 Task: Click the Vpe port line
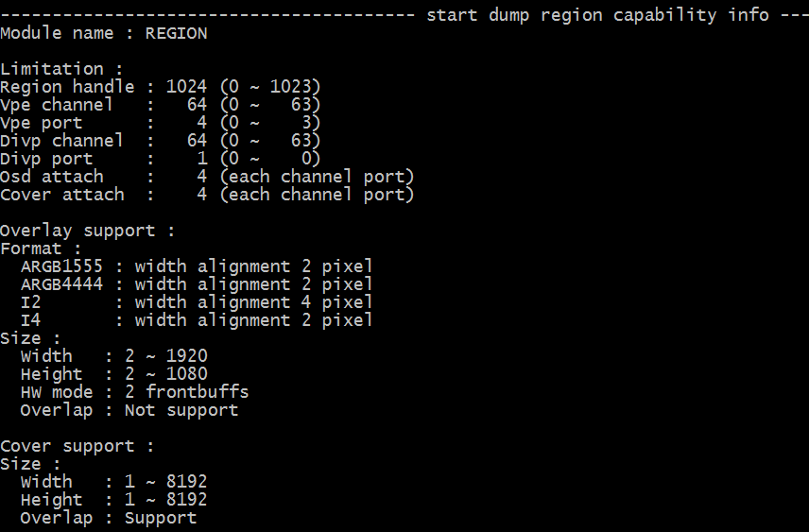pyautogui.click(x=161, y=123)
